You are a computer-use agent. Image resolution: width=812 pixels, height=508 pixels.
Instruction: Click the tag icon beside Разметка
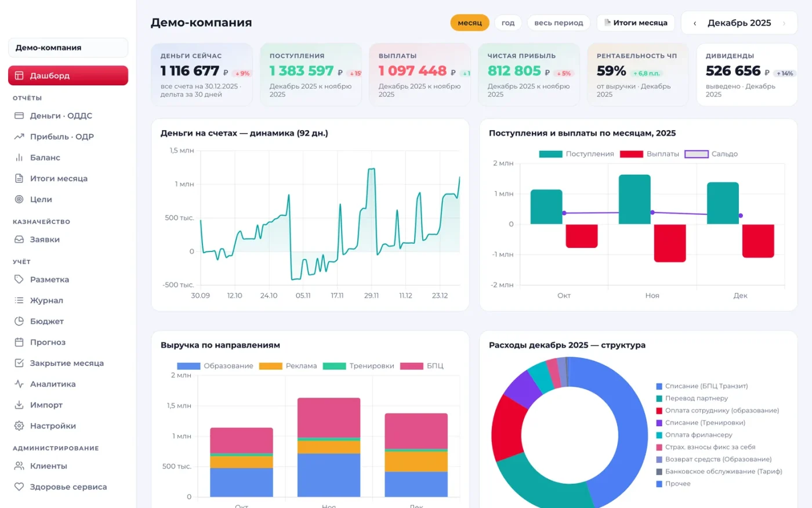click(x=19, y=279)
